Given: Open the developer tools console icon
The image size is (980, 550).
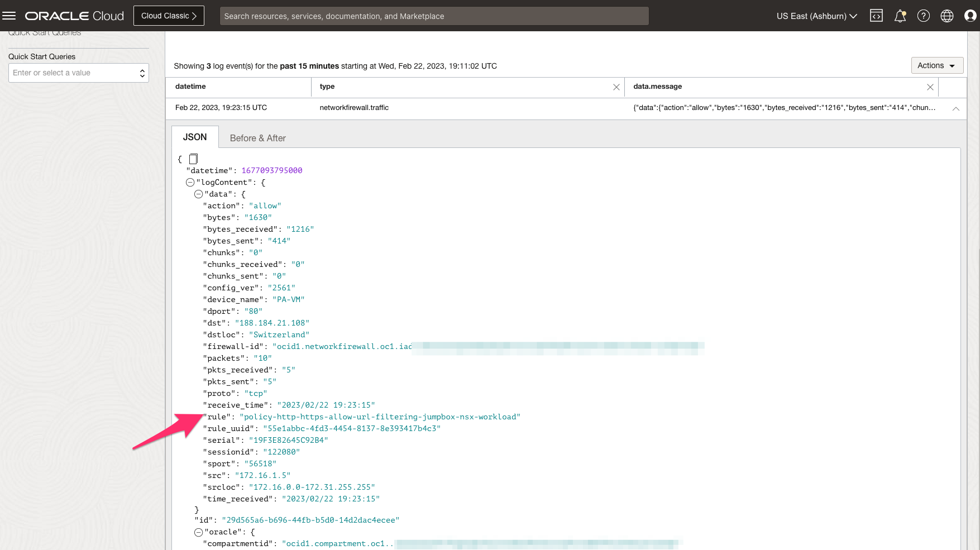Looking at the screenshot, I should pos(876,15).
